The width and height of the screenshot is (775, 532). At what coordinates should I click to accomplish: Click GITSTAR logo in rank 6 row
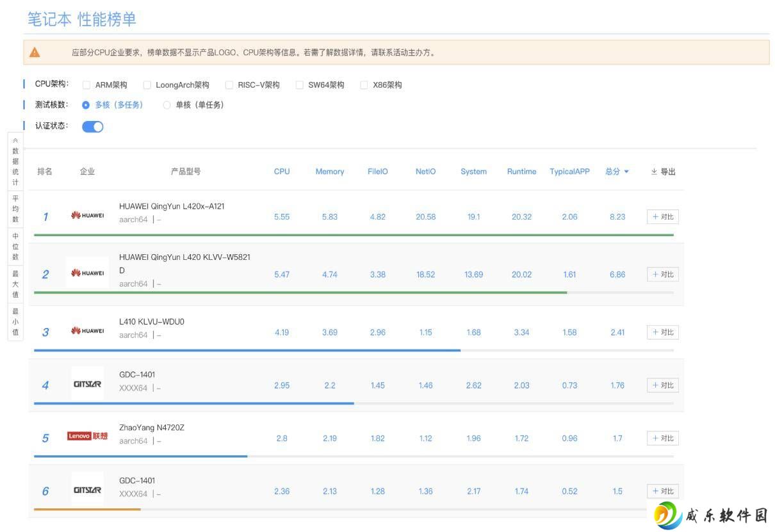(88, 491)
